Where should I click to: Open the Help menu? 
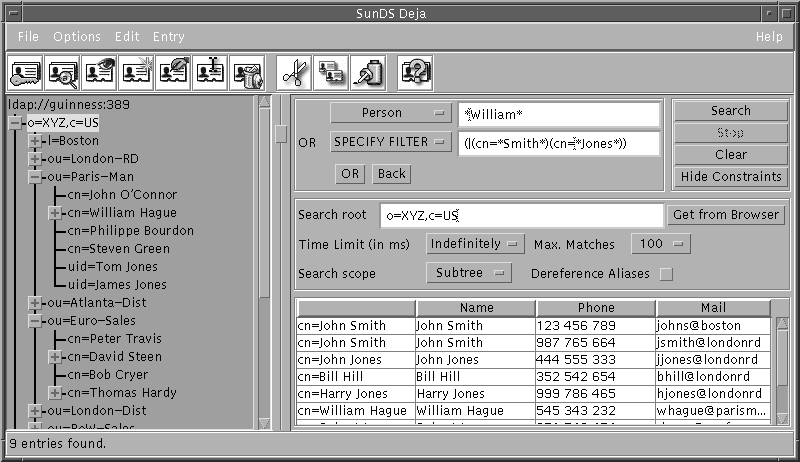pyautogui.click(x=769, y=37)
